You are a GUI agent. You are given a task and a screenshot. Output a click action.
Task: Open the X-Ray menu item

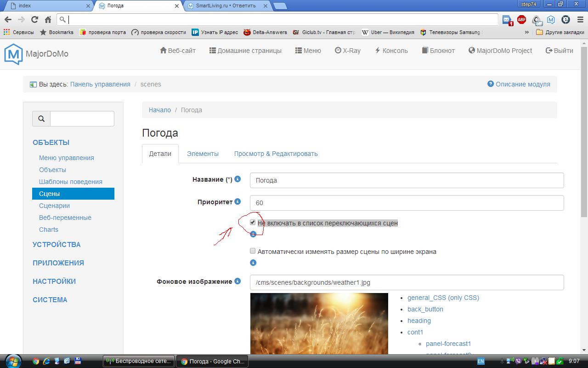click(347, 51)
